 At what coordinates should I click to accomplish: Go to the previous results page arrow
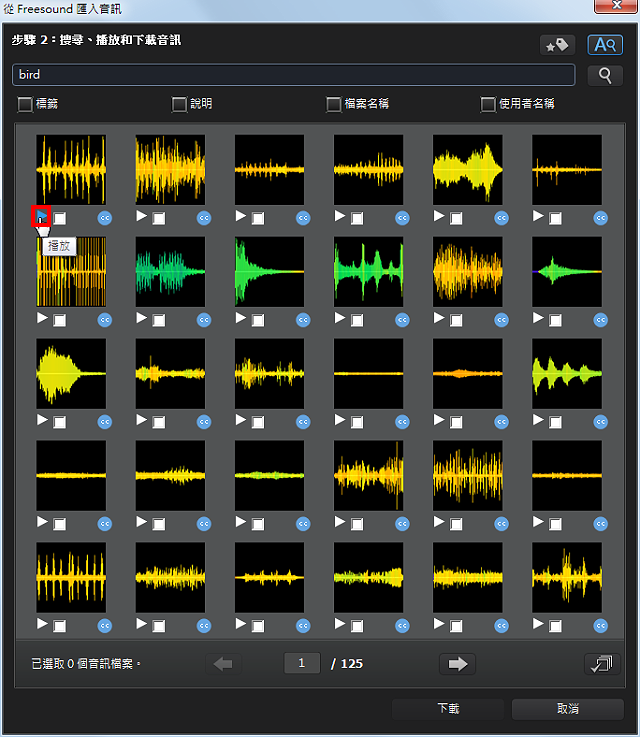tap(223, 664)
